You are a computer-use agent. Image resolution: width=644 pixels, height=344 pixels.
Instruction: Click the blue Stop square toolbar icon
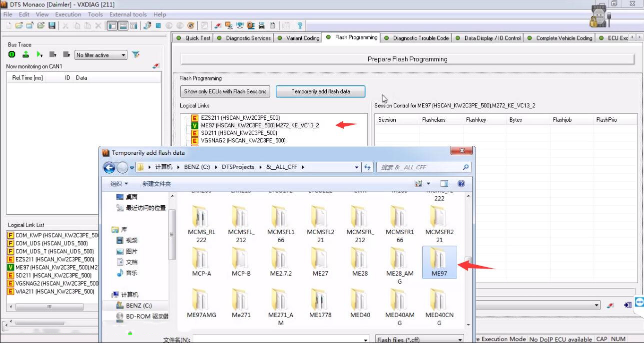point(158,25)
